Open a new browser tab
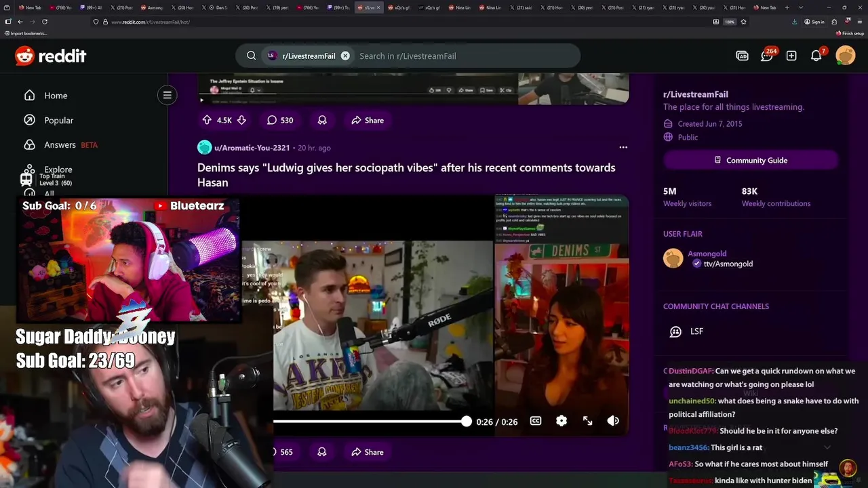The width and height of the screenshot is (868, 488). click(787, 7)
